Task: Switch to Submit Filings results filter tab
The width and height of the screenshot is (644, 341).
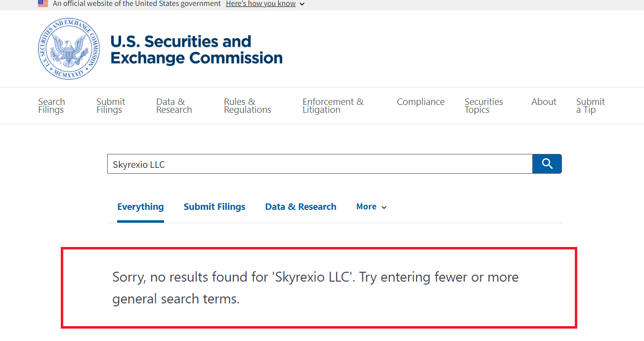Action: tap(215, 207)
